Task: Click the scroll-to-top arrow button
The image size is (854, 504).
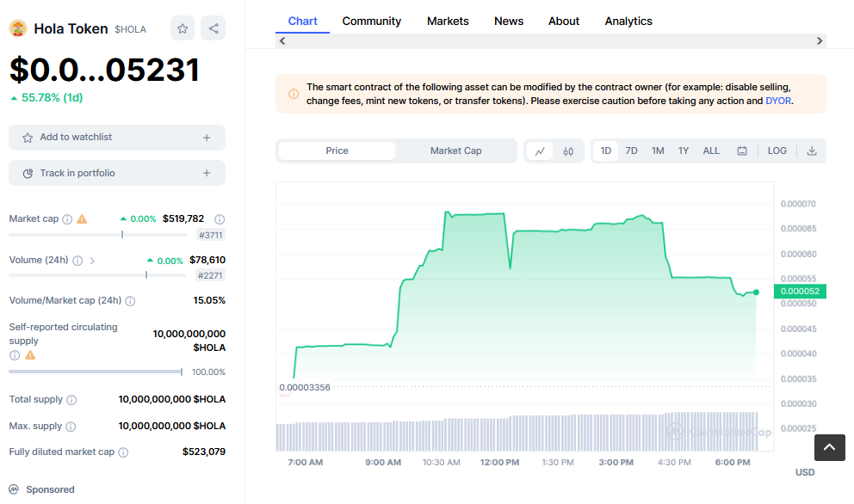Action: tap(830, 447)
